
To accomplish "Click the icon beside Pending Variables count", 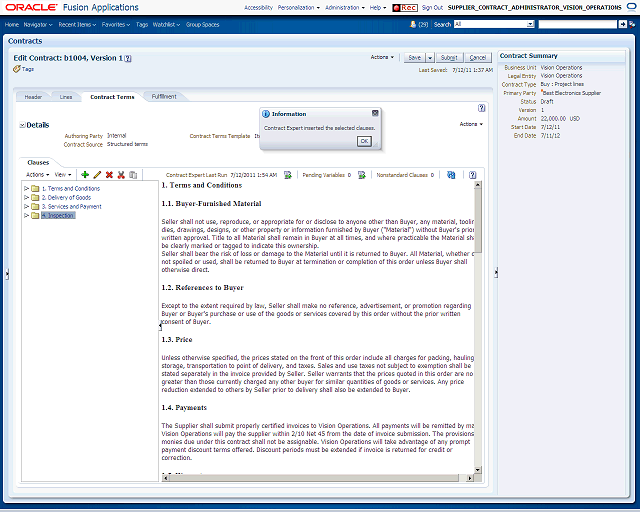I will pos(362,175).
